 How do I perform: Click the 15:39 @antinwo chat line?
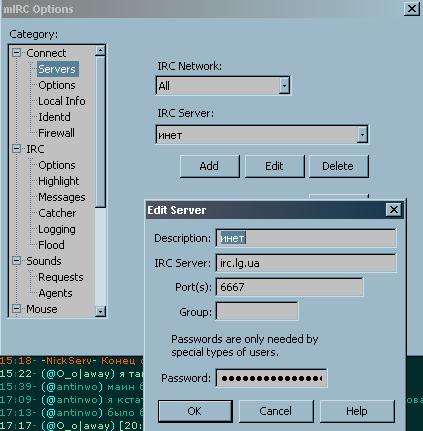coord(72,387)
